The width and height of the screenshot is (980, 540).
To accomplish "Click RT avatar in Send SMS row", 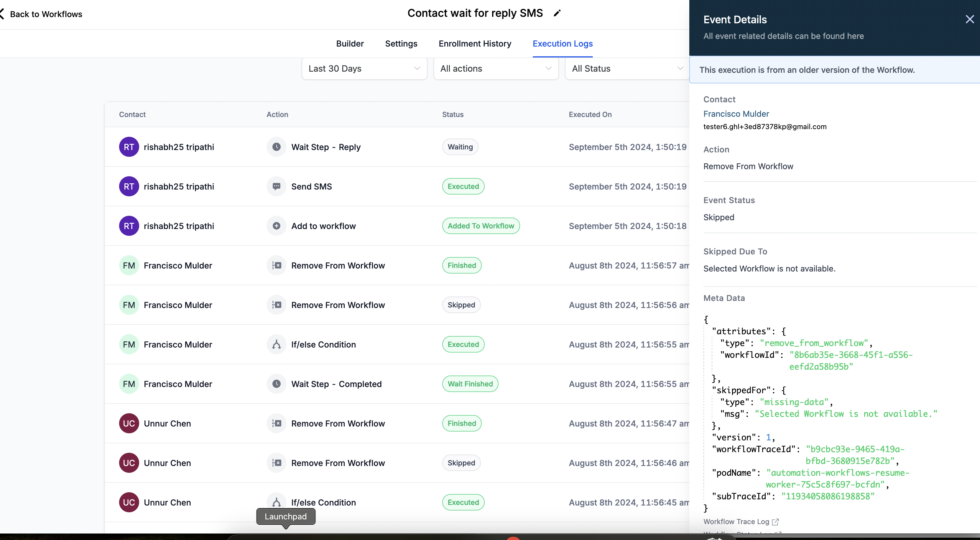I will pos(129,186).
